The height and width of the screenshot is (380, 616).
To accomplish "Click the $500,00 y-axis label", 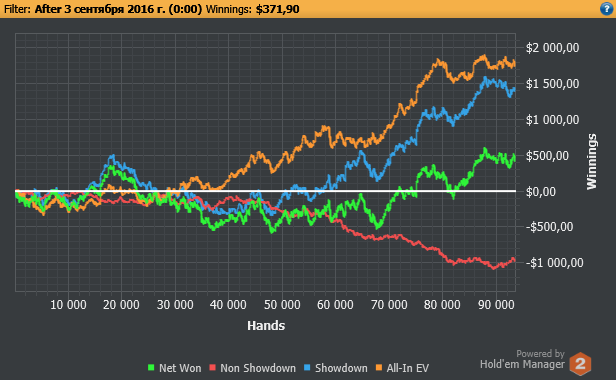I will pos(547,156).
